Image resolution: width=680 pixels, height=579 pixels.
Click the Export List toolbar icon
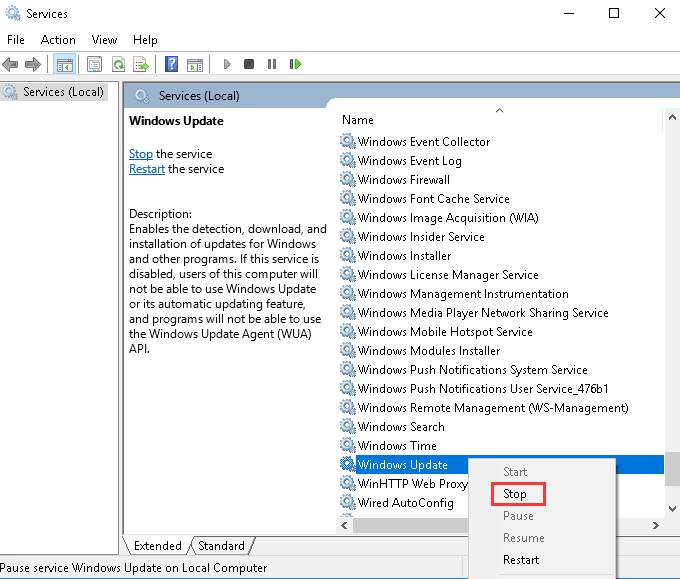(x=141, y=65)
